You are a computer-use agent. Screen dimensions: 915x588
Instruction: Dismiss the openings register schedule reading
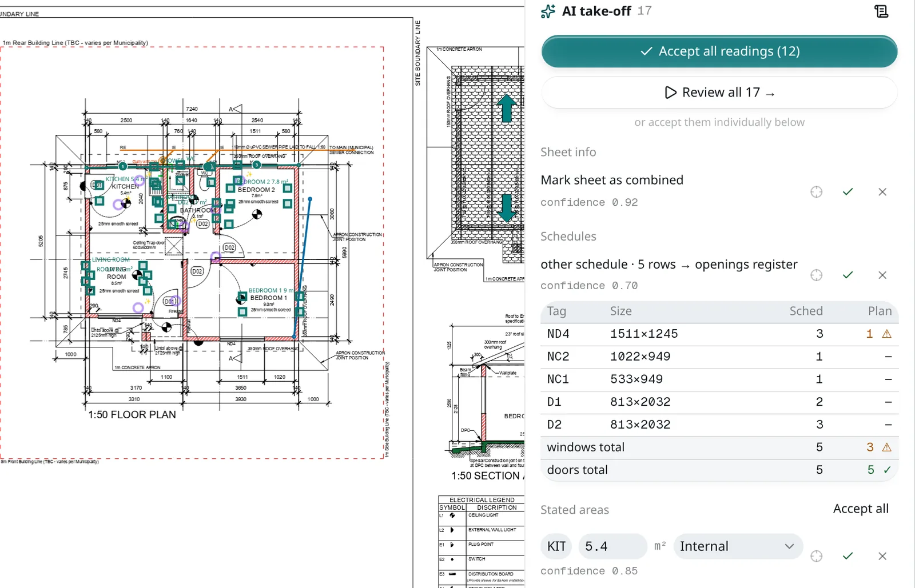(x=882, y=275)
